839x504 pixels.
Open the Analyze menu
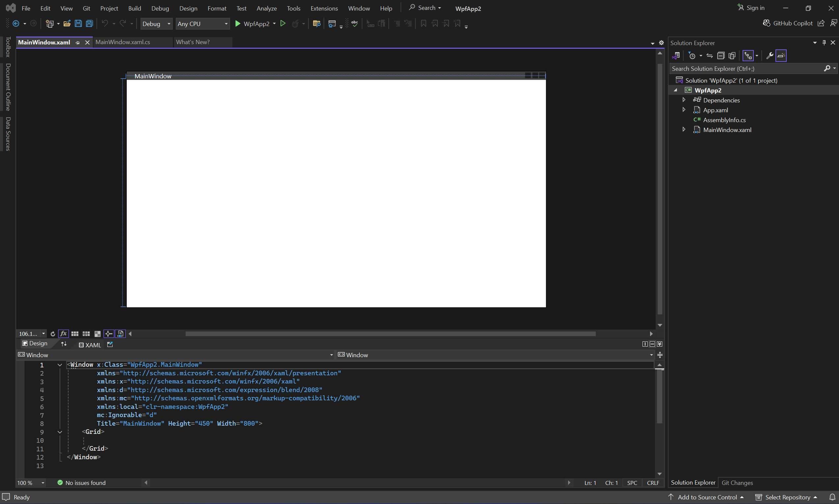coord(267,8)
